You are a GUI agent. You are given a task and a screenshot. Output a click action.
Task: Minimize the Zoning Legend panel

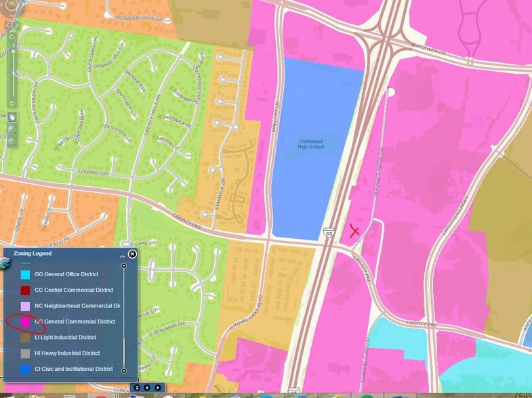tap(122, 257)
